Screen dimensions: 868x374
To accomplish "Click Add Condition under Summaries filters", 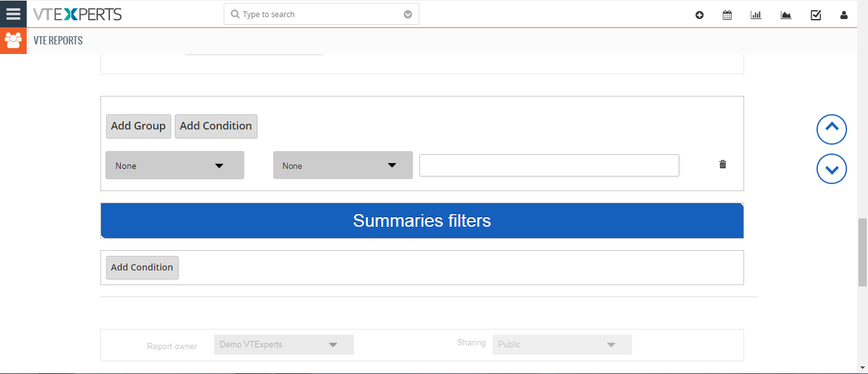I will tap(142, 267).
